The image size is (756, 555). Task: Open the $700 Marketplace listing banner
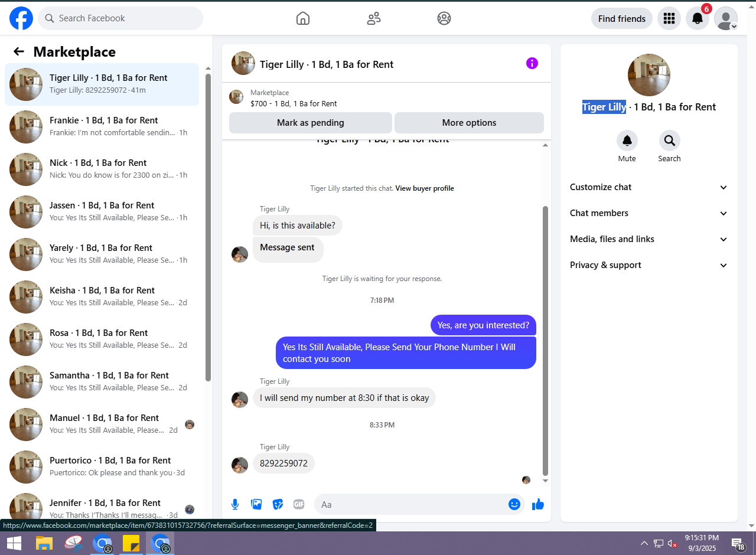(x=386, y=97)
